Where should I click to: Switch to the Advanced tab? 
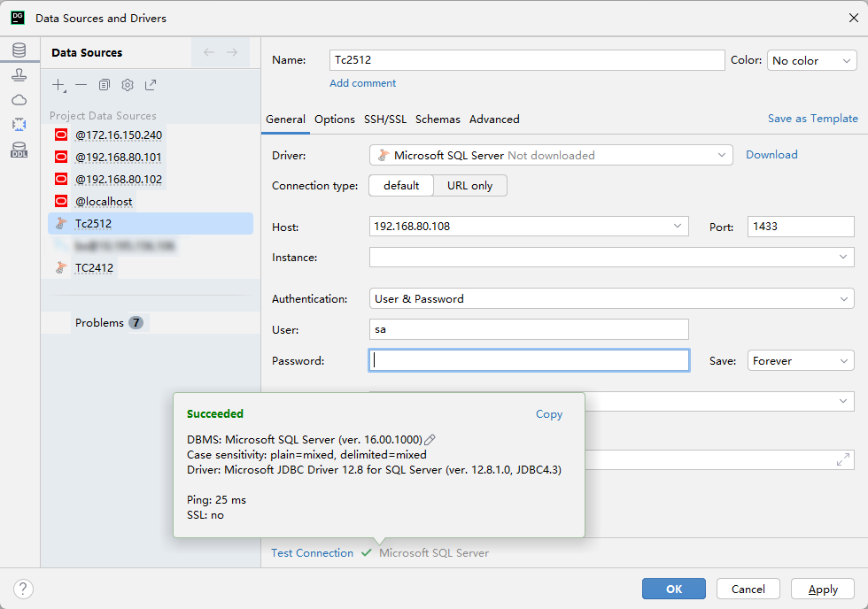coord(494,119)
